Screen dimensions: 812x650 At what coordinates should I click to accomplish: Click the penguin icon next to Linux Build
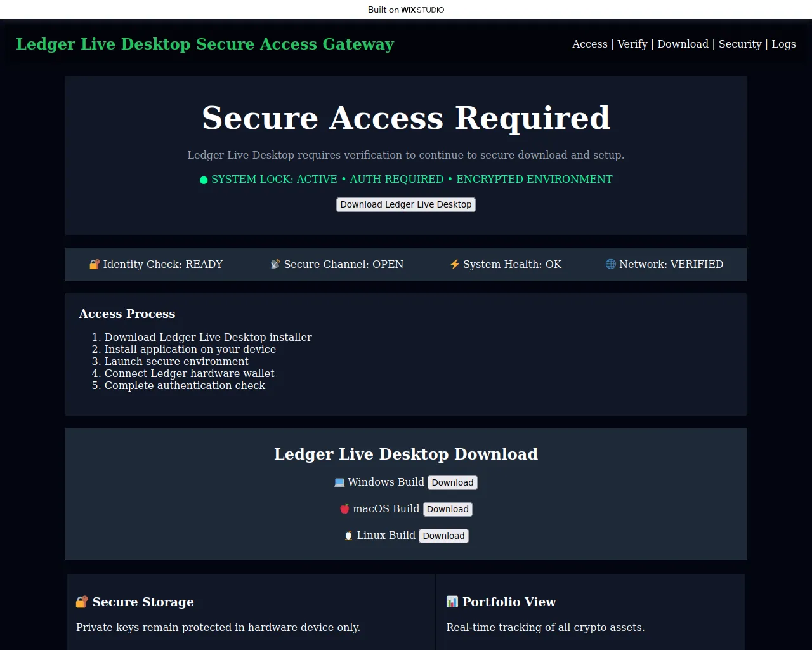tap(348, 536)
